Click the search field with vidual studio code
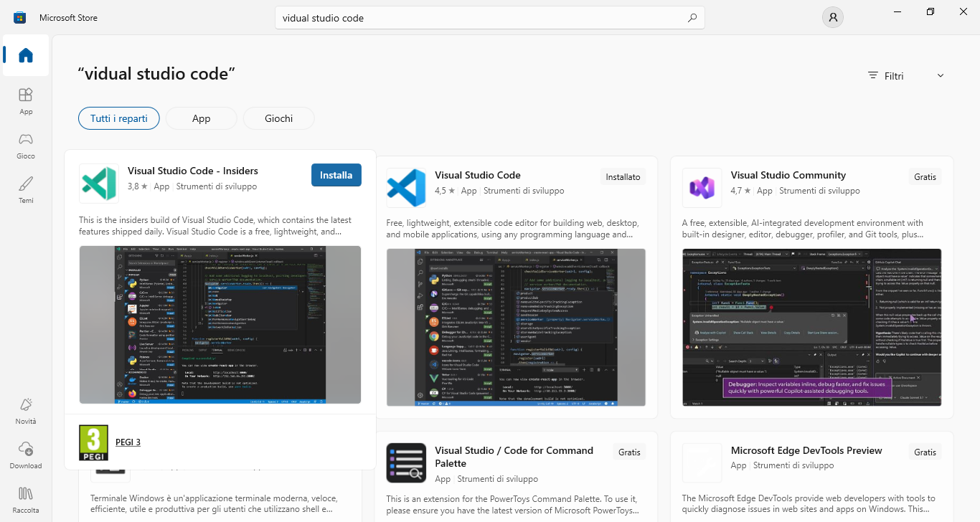 tap(490, 18)
